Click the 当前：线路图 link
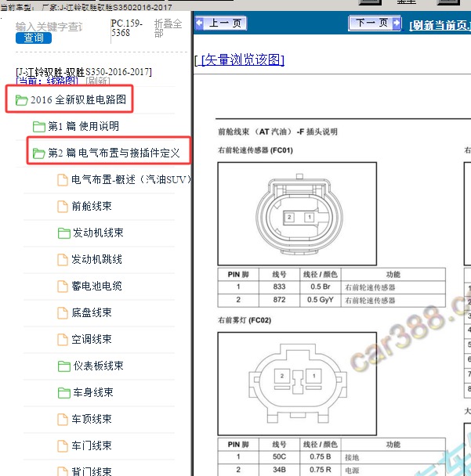471x476 pixels. coord(47,81)
